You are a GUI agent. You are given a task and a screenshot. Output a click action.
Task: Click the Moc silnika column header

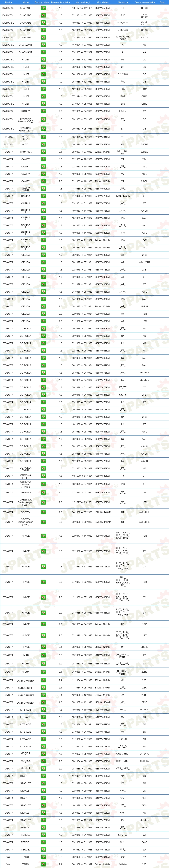pyautogui.click(x=102, y=2)
